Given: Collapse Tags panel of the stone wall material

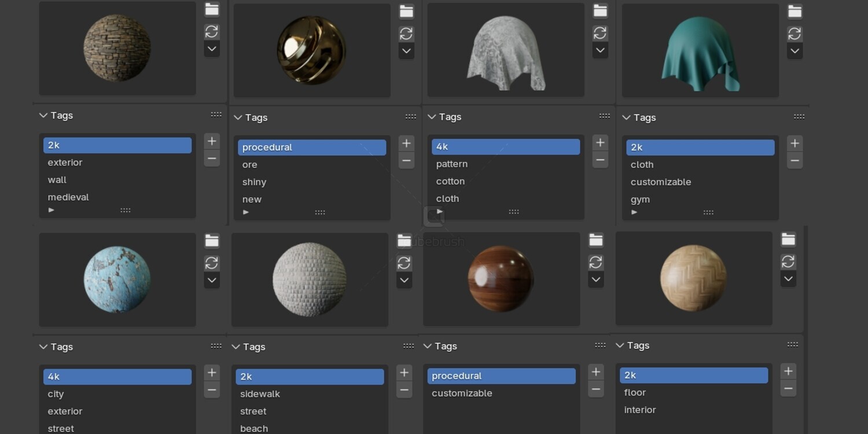Looking at the screenshot, I should coord(43,115).
